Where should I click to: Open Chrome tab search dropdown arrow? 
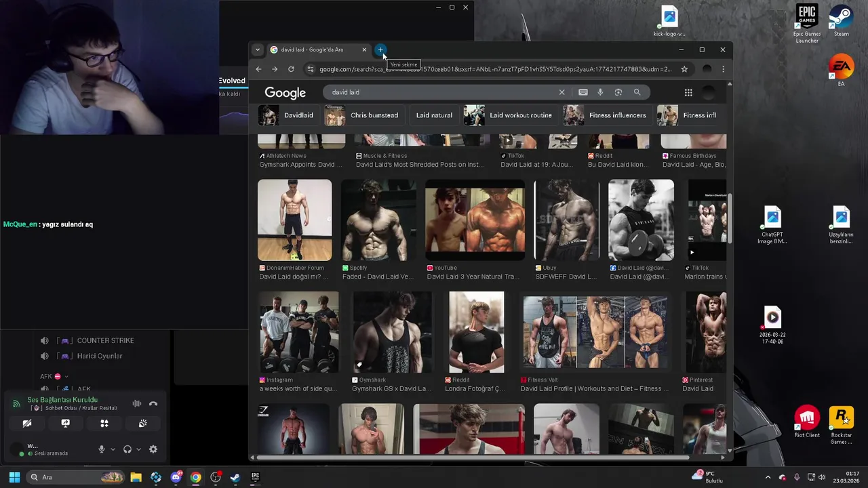[x=257, y=49]
